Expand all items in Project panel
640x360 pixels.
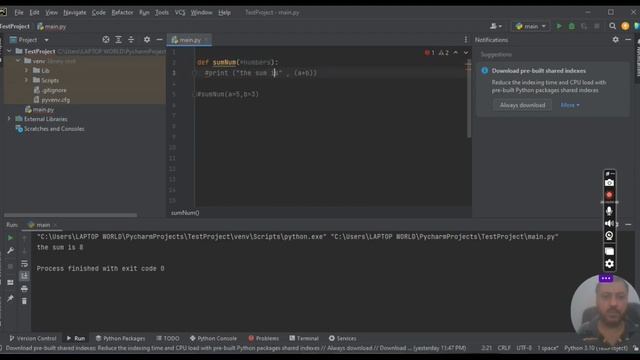pos(118,40)
